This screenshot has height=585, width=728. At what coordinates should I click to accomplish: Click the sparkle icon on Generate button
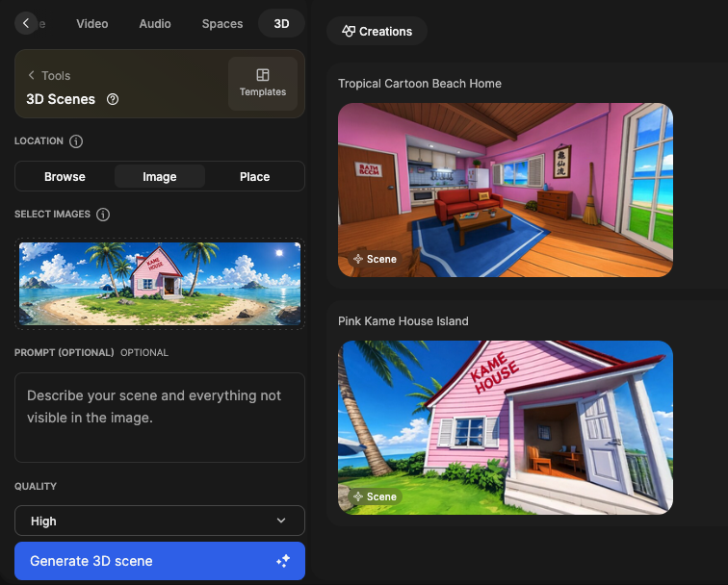(x=283, y=561)
